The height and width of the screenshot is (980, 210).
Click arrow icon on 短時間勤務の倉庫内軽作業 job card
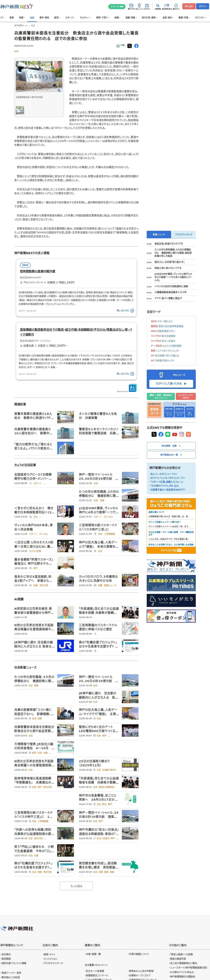pyautogui.click(x=132, y=311)
